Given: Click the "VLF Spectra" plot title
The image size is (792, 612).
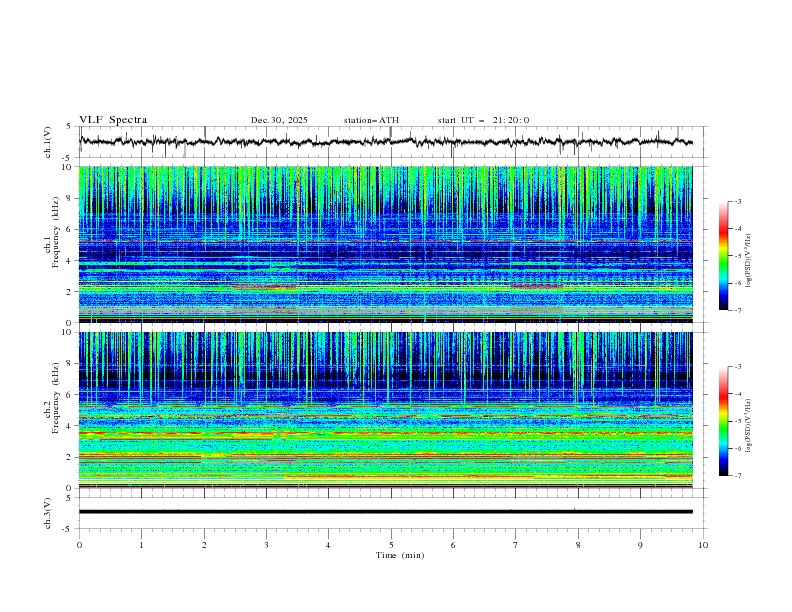Looking at the screenshot, I should click(x=113, y=120).
